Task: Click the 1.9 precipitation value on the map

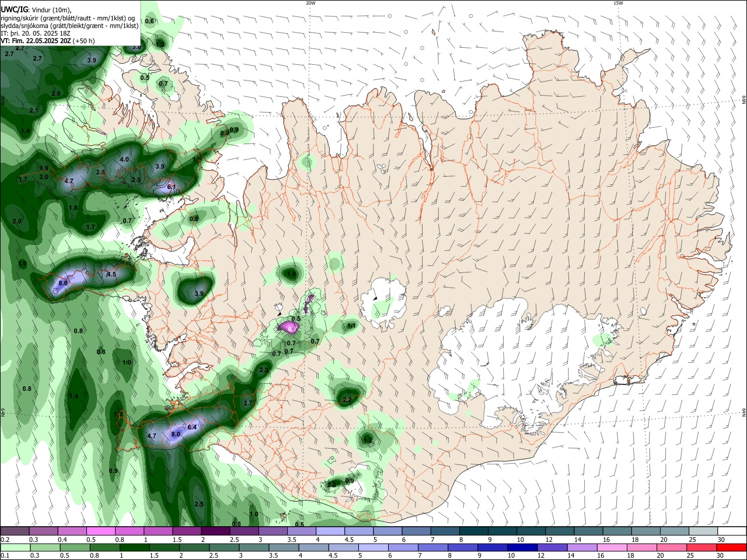Action: point(44,169)
